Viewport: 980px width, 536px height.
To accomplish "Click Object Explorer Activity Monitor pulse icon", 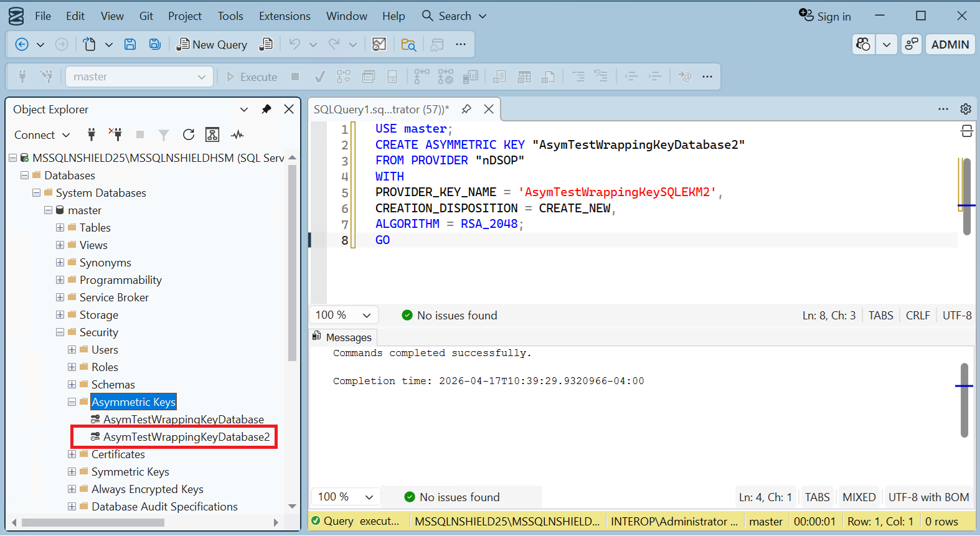I will (x=237, y=134).
